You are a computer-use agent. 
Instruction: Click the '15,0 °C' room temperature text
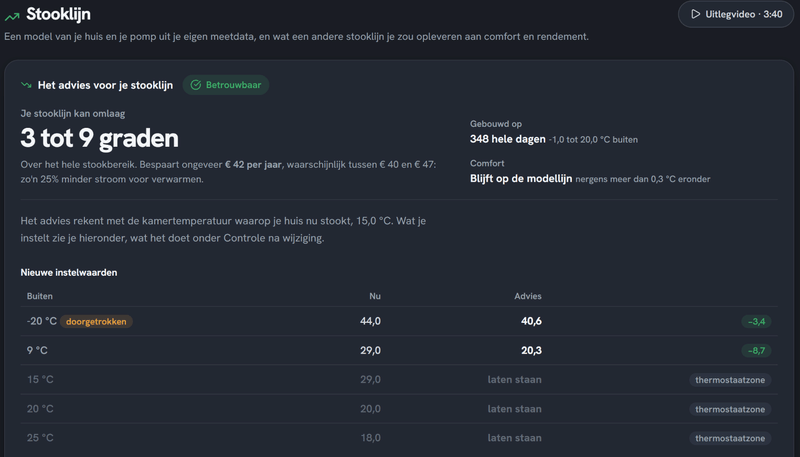click(x=373, y=221)
